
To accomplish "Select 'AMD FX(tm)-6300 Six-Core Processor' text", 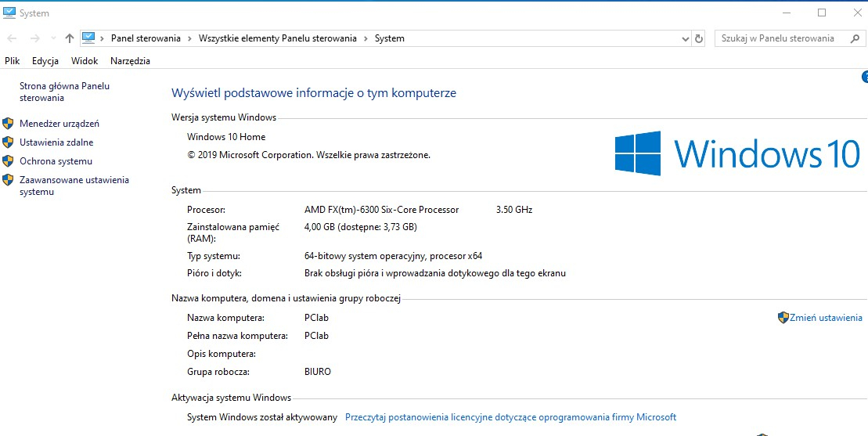I will point(381,210).
